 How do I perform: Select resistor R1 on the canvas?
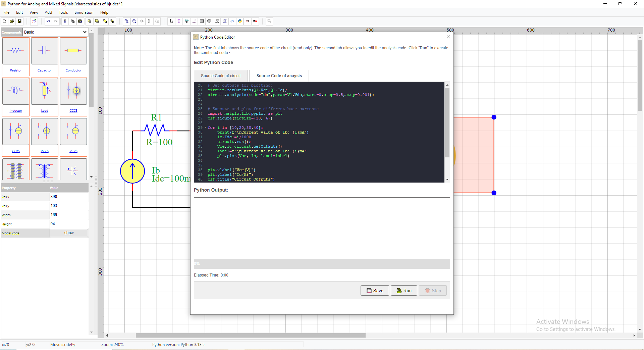tap(155, 130)
